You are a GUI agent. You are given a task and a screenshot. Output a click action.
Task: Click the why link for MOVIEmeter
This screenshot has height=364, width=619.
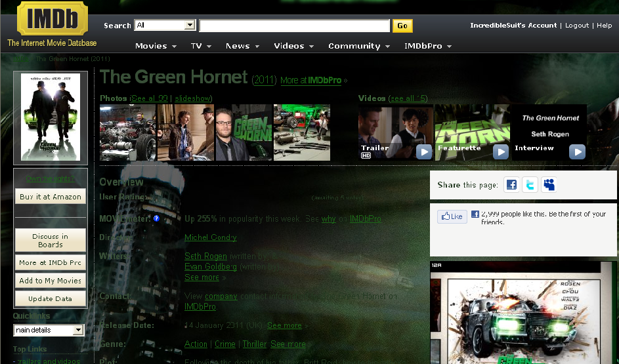tap(328, 219)
